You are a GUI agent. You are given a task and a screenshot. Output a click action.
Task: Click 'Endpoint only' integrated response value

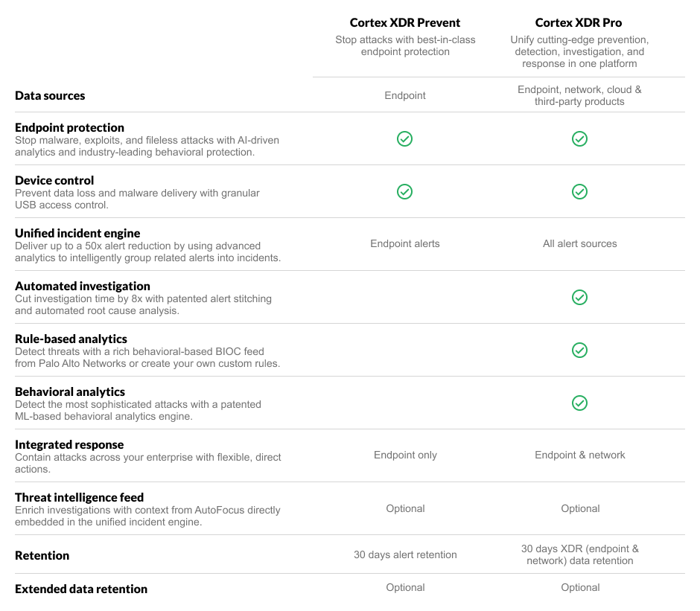coord(405,455)
